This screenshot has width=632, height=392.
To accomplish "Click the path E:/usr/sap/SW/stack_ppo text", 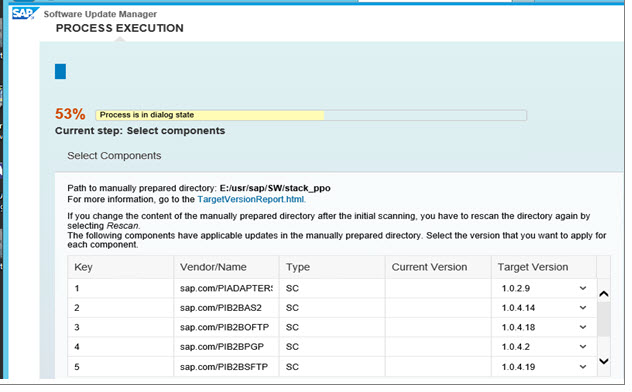I will click(275, 188).
